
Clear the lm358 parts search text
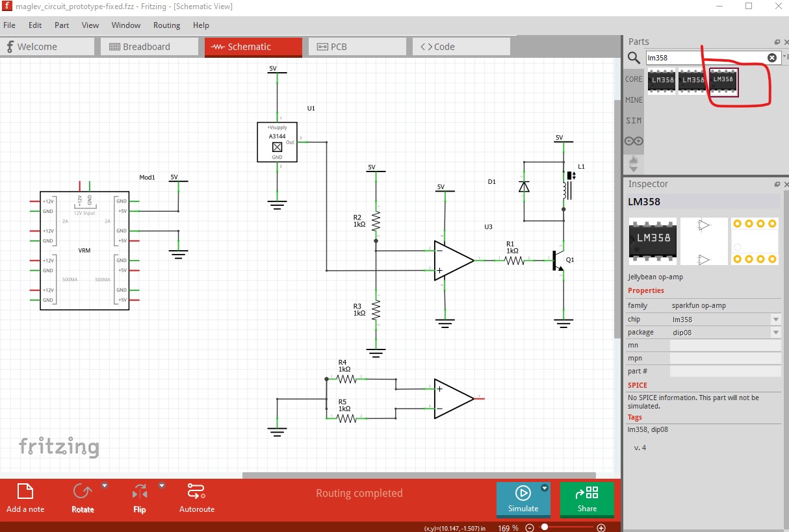click(772, 58)
